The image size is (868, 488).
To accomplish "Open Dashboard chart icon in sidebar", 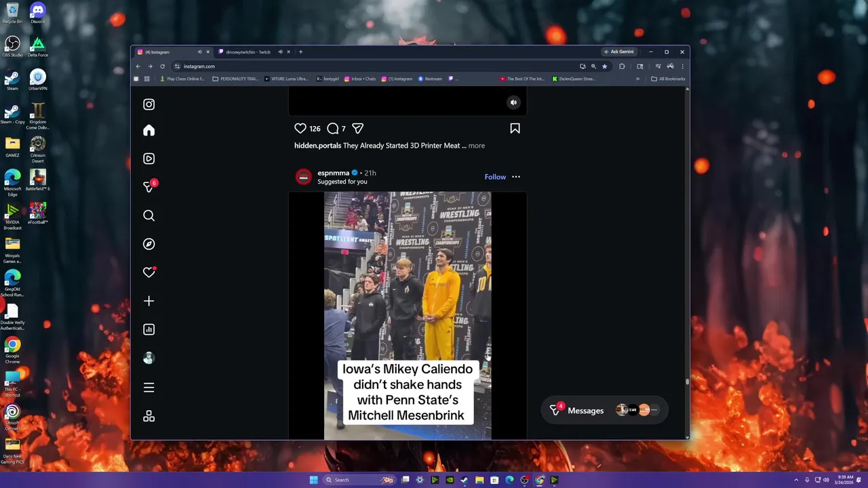I will [x=149, y=329].
